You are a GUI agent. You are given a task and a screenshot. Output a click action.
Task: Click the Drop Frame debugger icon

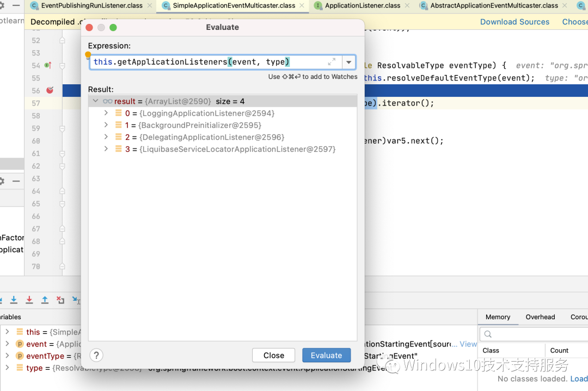60,300
